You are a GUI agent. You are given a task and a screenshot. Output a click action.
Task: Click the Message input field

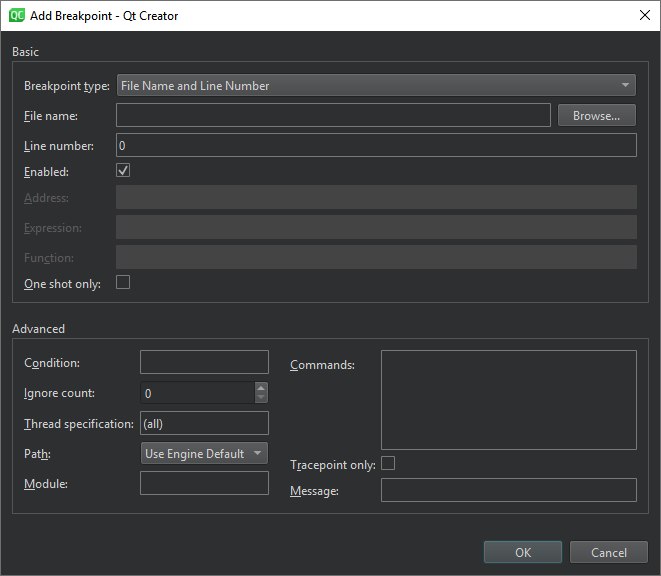coord(508,490)
